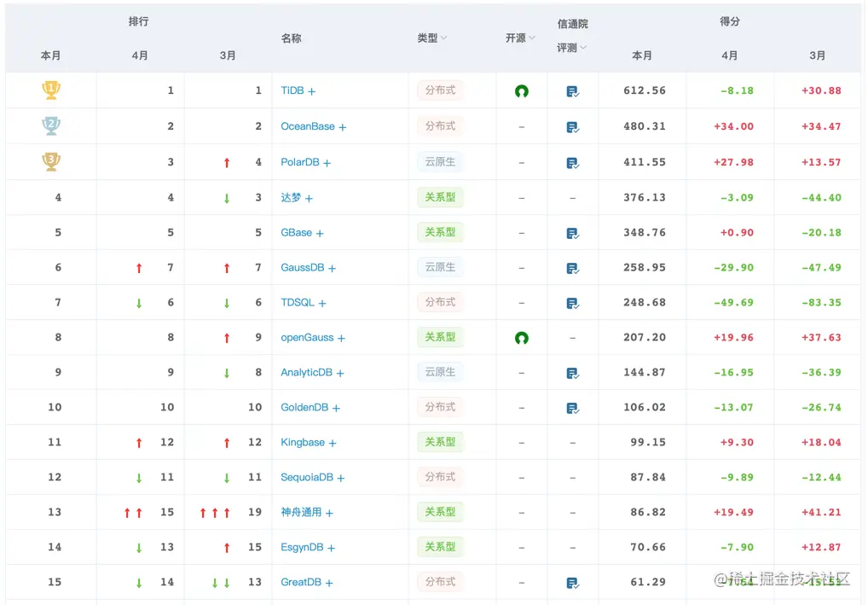Image resolution: width=868 pixels, height=605 pixels.
Task: Click the 分布式 type tag for TiDB
Action: pyautogui.click(x=440, y=90)
